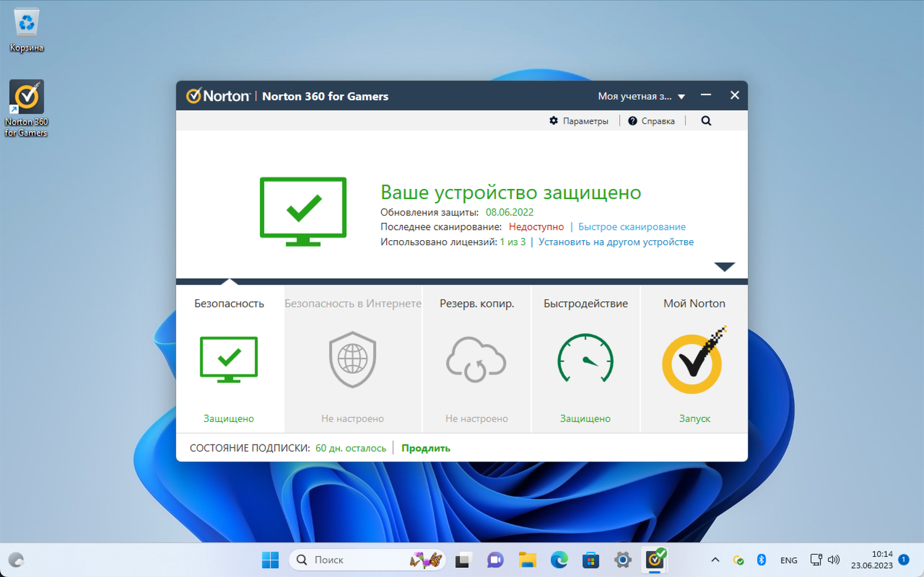Open the notification badge in tray

tap(904, 560)
